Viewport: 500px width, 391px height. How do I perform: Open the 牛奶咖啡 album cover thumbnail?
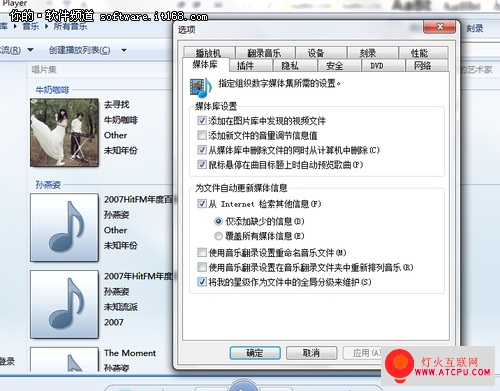64,132
